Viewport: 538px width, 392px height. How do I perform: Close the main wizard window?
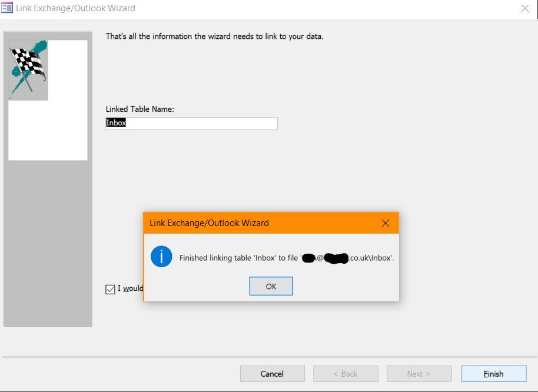(x=524, y=8)
